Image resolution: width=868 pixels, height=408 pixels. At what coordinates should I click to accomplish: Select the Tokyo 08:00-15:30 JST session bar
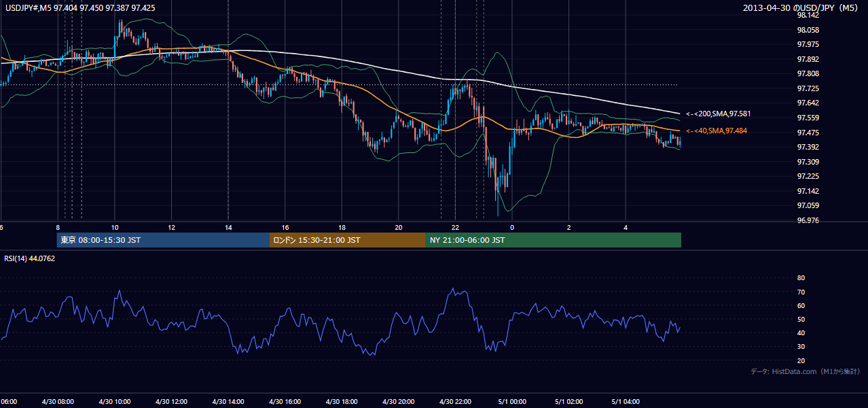click(163, 240)
